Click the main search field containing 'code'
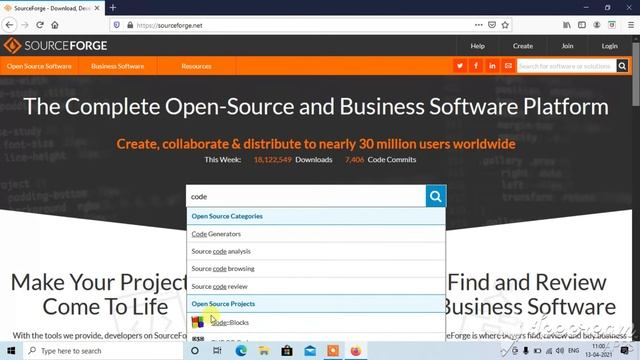This screenshot has height=360, width=640. pos(306,196)
